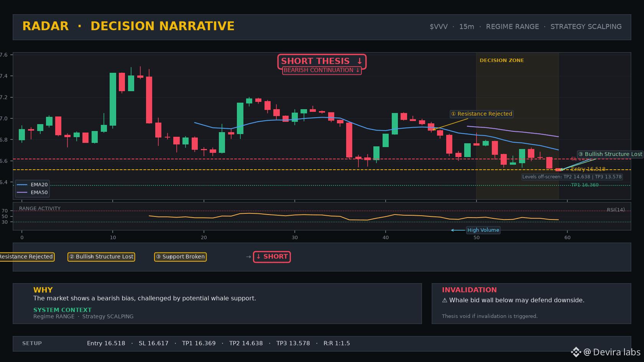
Task: Click the WHY heading
Action: click(43, 290)
